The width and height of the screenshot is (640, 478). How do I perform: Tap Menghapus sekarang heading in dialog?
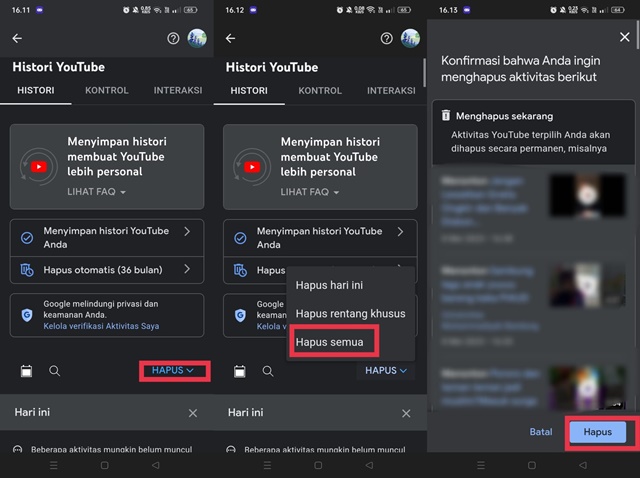coord(504,116)
